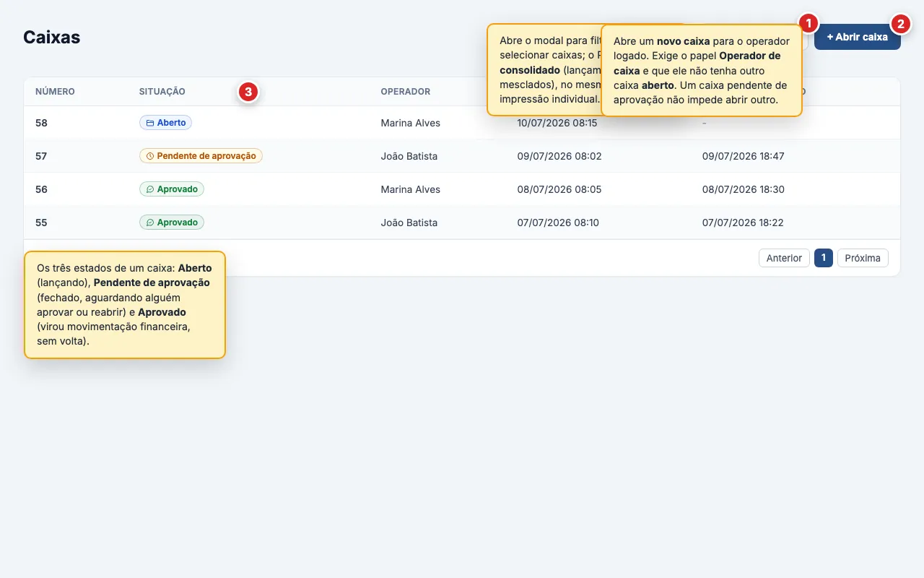This screenshot has width=924, height=578.
Task: Select caixa number 55
Action: pyautogui.click(x=41, y=223)
